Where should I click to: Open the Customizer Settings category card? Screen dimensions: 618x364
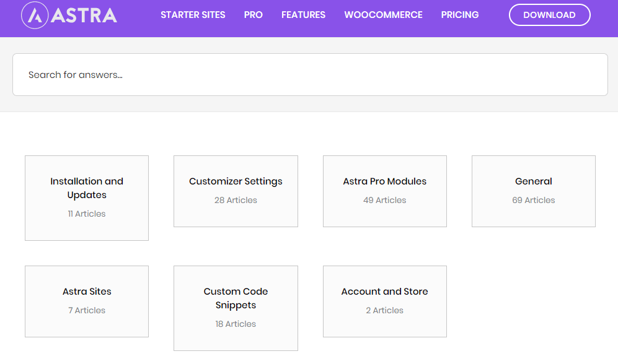[x=236, y=191]
